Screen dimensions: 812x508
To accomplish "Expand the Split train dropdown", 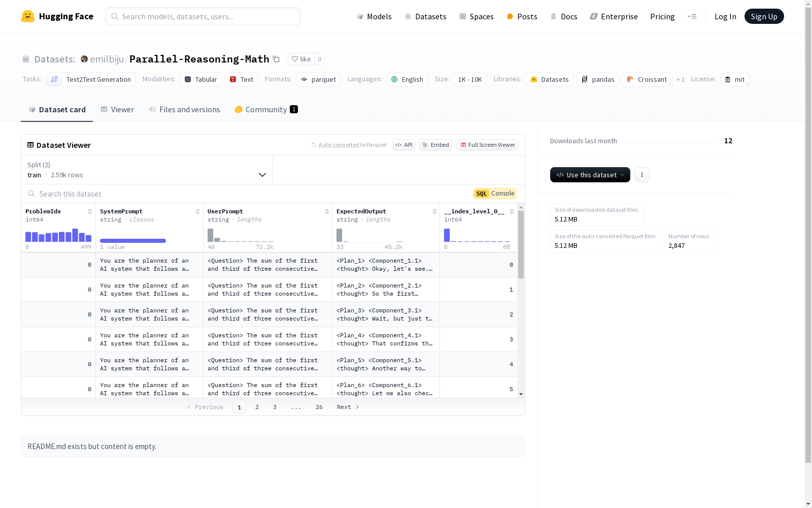I will (x=147, y=170).
